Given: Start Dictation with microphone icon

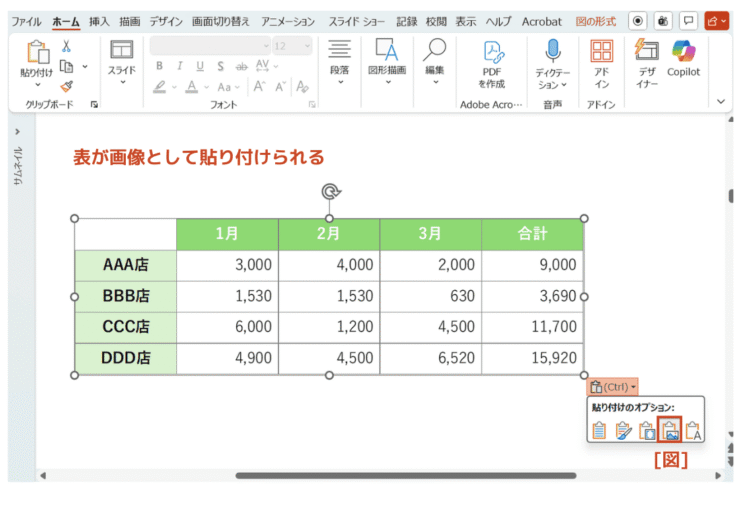Looking at the screenshot, I should click(553, 50).
